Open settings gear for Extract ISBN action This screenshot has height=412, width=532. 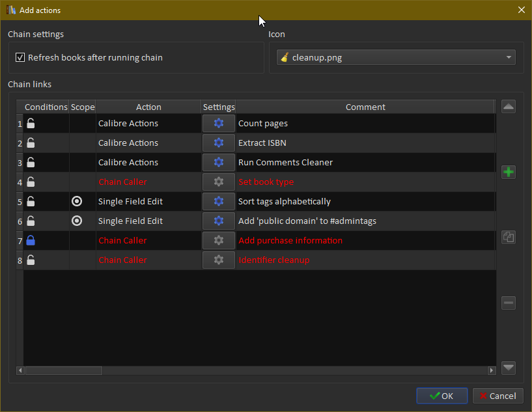[x=218, y=143]
